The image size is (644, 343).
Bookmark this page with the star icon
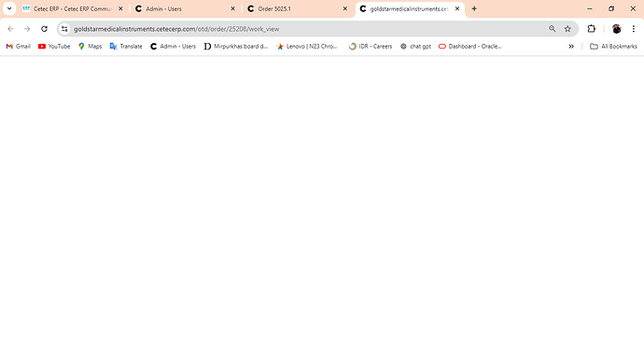pyautogui.click(x=567, y=29)
